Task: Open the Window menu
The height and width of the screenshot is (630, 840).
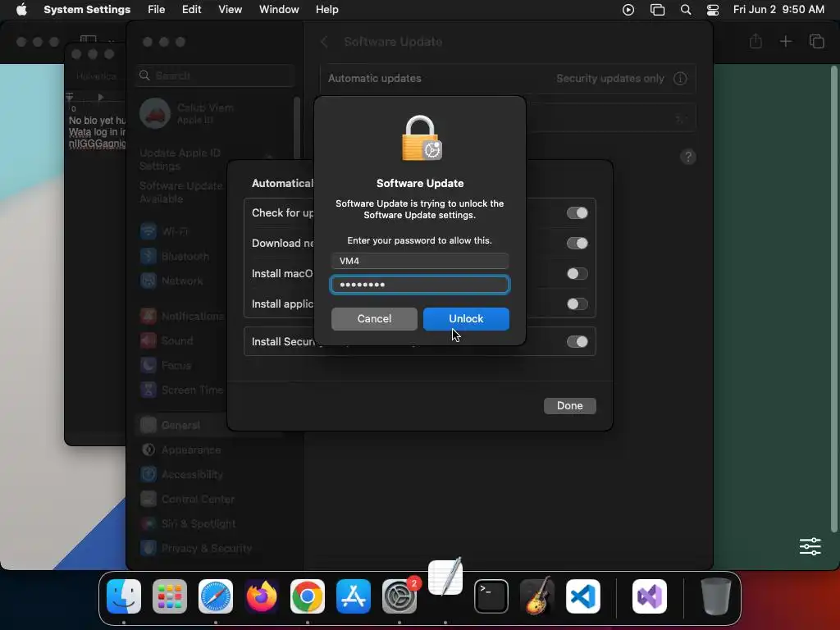Action: pyautogui.click(x=279, y=10)
